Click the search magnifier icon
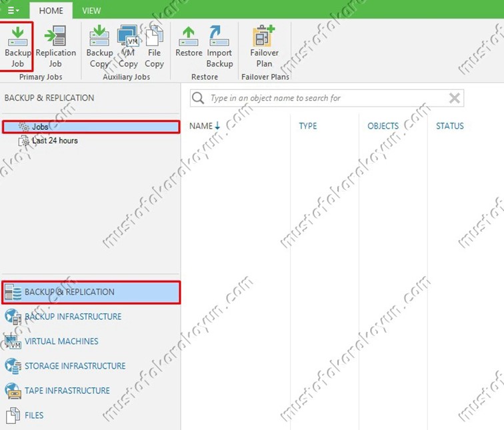504x430 pixels. coord(198,98)
